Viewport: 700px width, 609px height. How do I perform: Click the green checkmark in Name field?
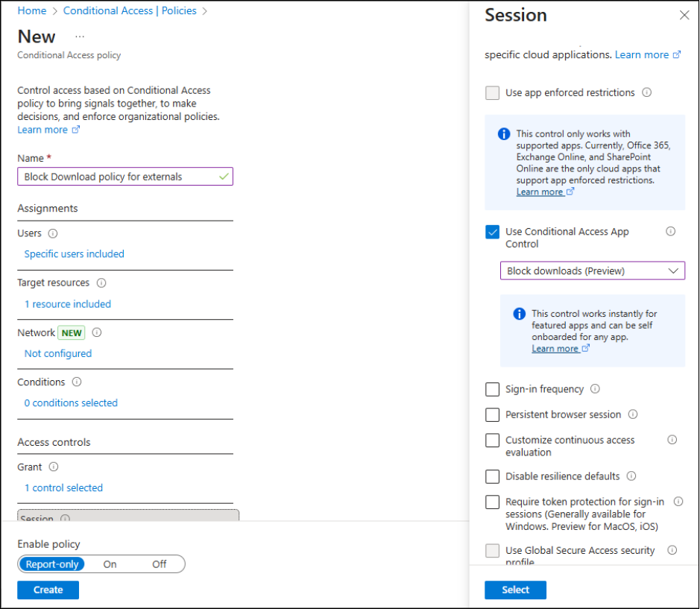pyautogui.click(x=224, y=177)
